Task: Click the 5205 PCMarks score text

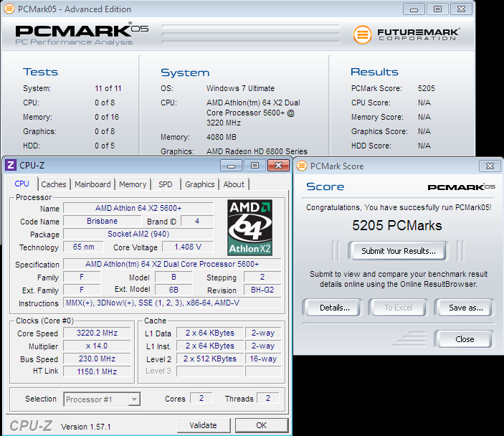Action: click(397, 225)
